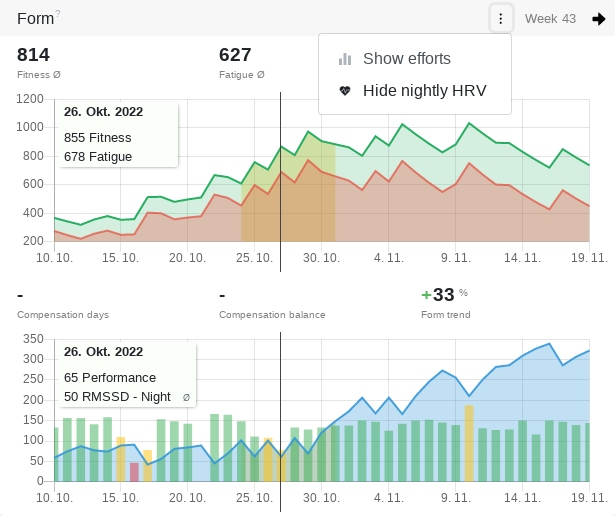Open the three-dot options menu

click(500, 18)
